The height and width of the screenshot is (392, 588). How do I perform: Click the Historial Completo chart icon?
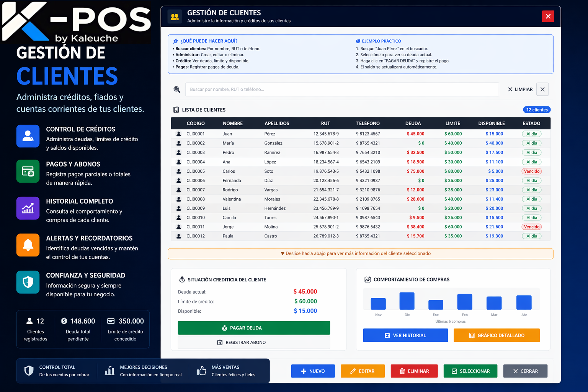(28, 208)
